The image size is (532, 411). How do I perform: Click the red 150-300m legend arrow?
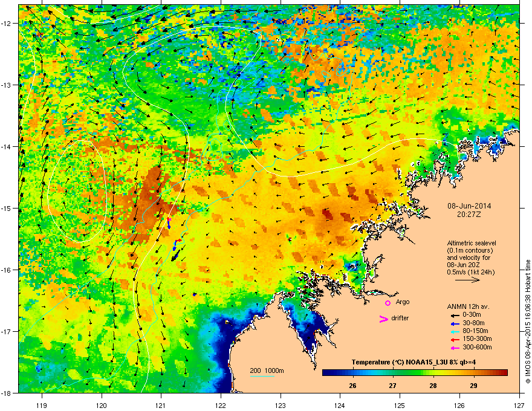(x=455, y=340)
